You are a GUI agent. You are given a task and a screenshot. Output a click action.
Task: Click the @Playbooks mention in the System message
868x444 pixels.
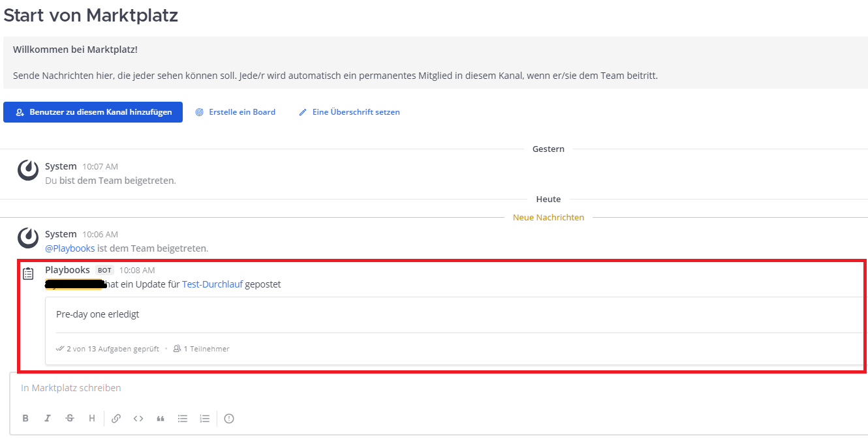70,248
